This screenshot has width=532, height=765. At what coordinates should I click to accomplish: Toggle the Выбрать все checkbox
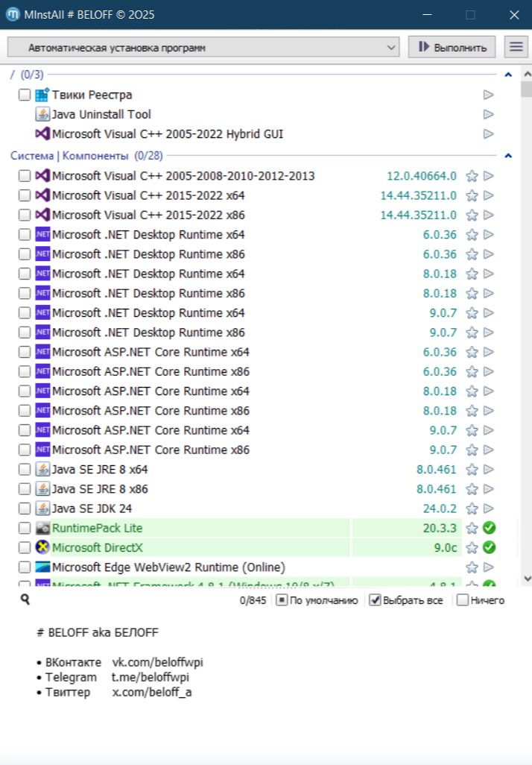pos(375,600)
